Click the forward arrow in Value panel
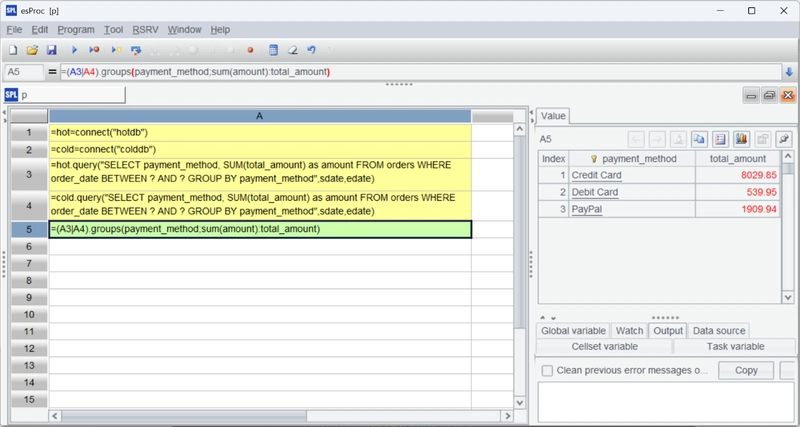The width and height of the screenshot is (800, 427). (x=657, y=139)
